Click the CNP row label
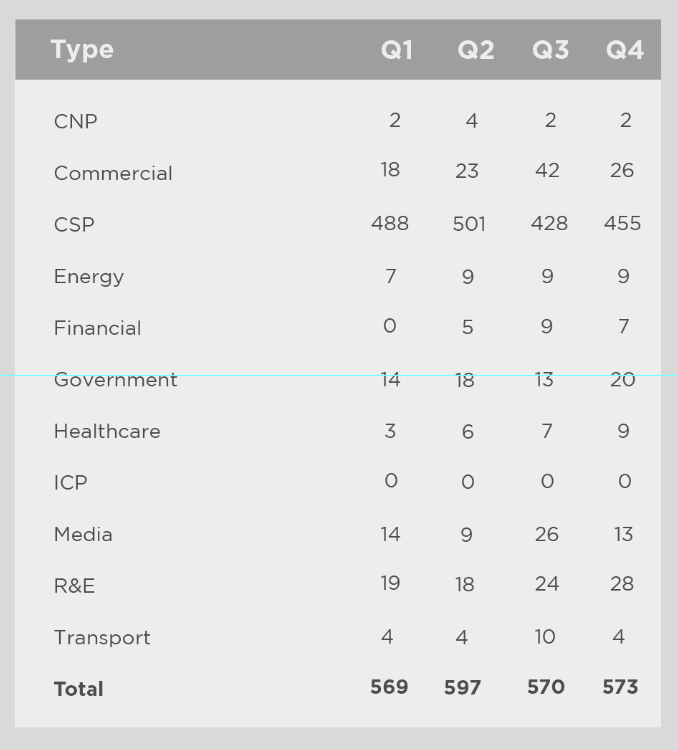This screenshot has width=678, height=750. (76, 122)
